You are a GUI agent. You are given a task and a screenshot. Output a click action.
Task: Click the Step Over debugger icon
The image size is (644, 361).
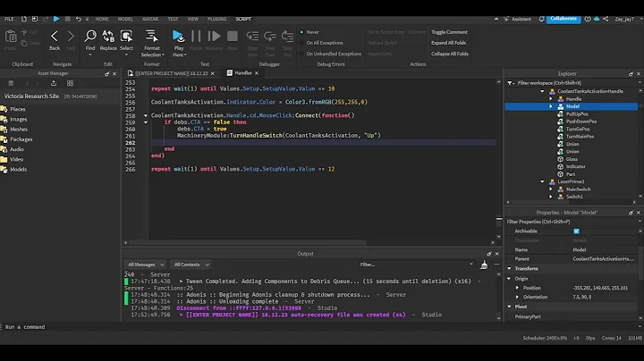(x=270, y=36)
